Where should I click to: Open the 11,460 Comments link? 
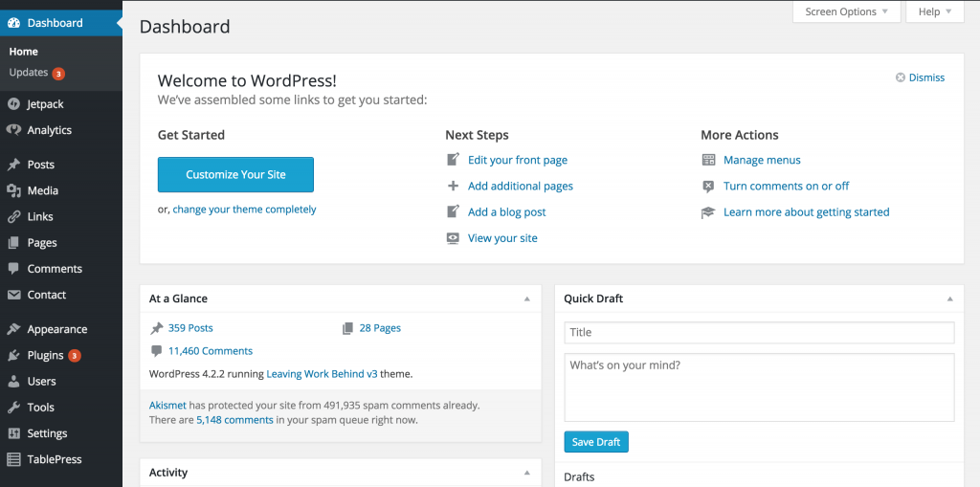coord(211,351)
